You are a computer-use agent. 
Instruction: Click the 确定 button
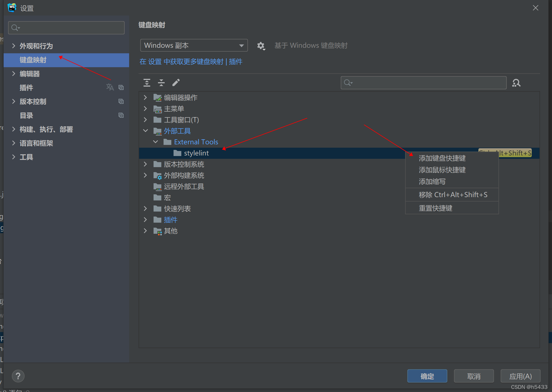[427, 376]
